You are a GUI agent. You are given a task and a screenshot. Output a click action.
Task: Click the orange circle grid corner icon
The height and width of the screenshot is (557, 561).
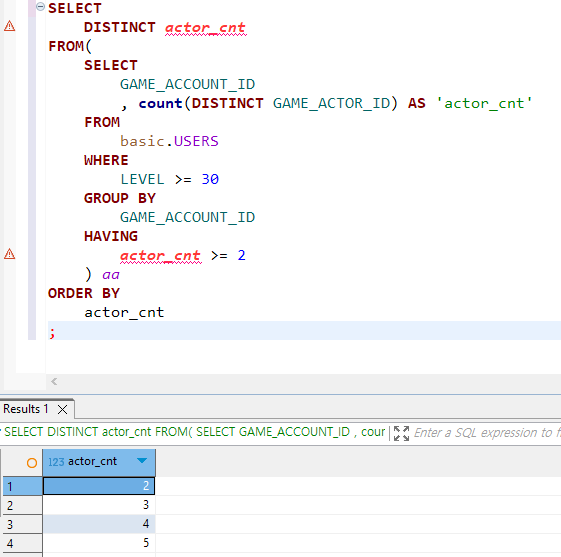tap(32, 463)
